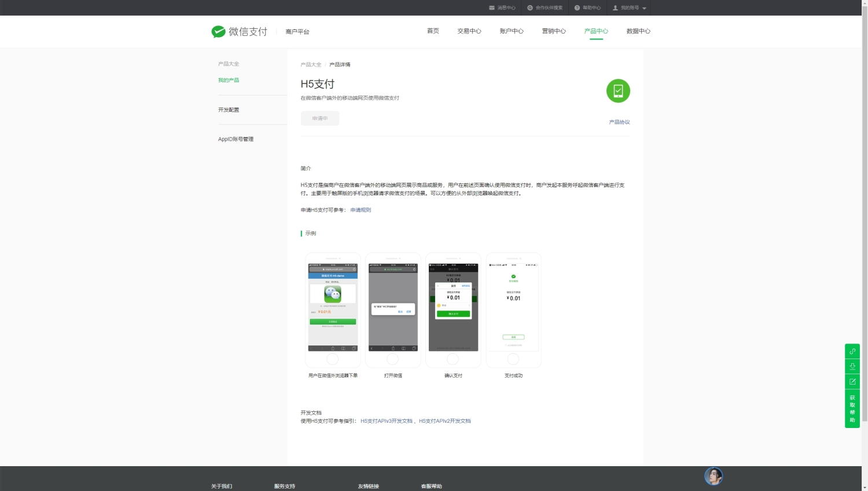Click the download icon in floating sidebar
868x491 pixels.
[x=852, y=366]
